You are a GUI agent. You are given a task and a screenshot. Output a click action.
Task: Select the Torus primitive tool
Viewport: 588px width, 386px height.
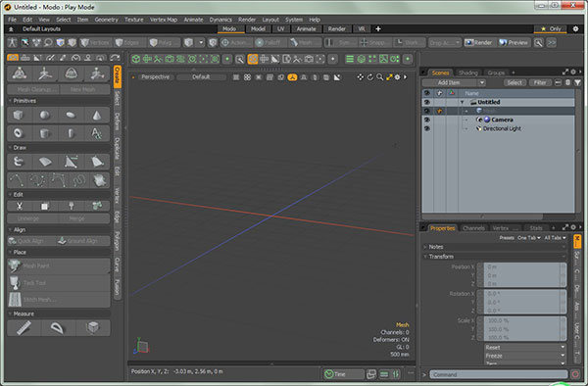(x=19, y=133)
